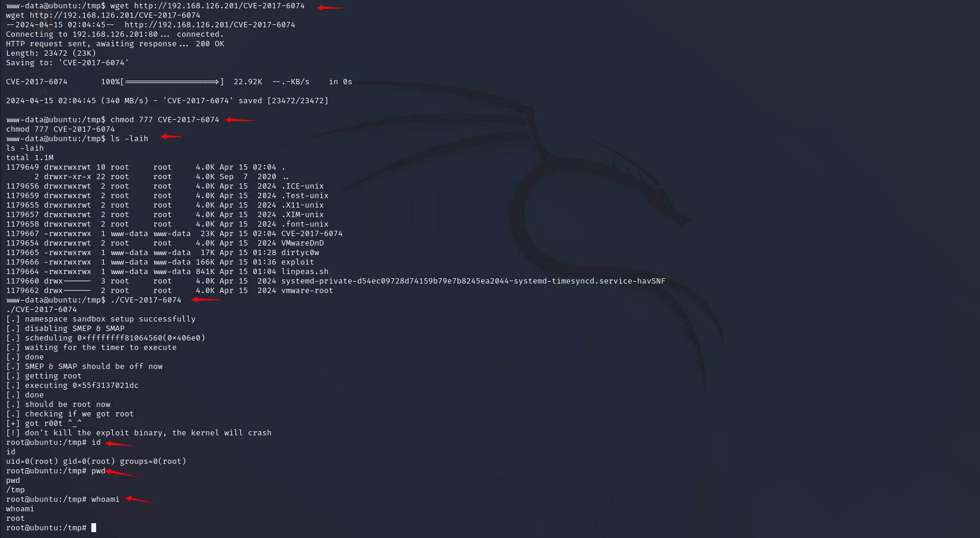This screenshot has height=538, width=980.
Task: Select the '.ICE-unix' directory name
Action: pos(303,186)
